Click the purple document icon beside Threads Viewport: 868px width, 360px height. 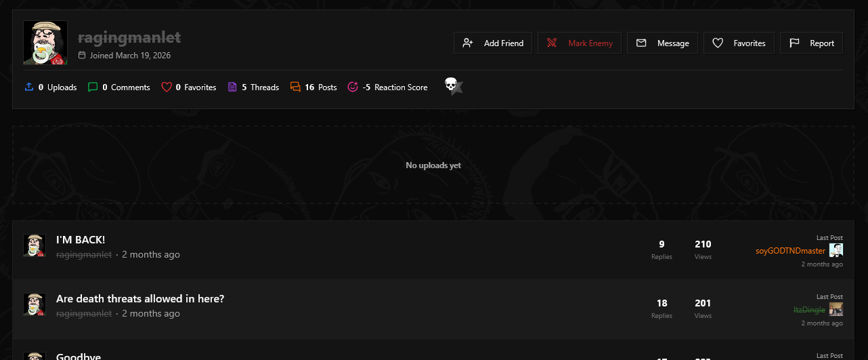tap(232, 87)
